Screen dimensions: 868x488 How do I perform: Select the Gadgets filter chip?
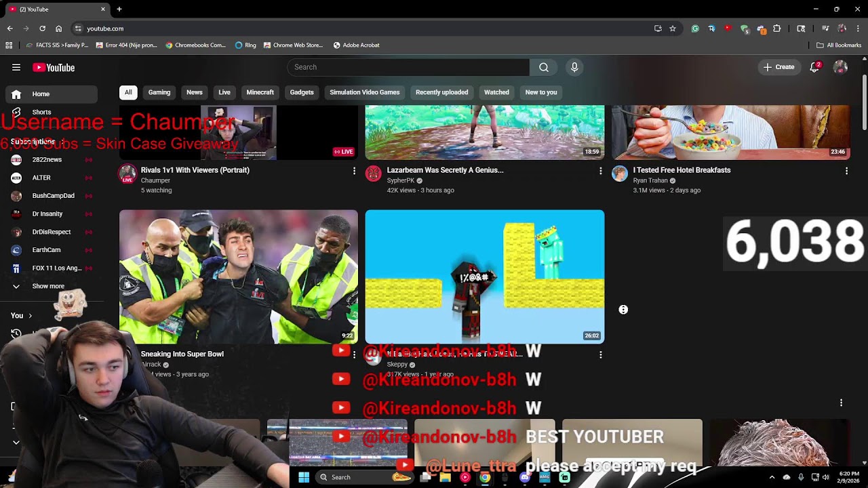click(x=302, y=92)
